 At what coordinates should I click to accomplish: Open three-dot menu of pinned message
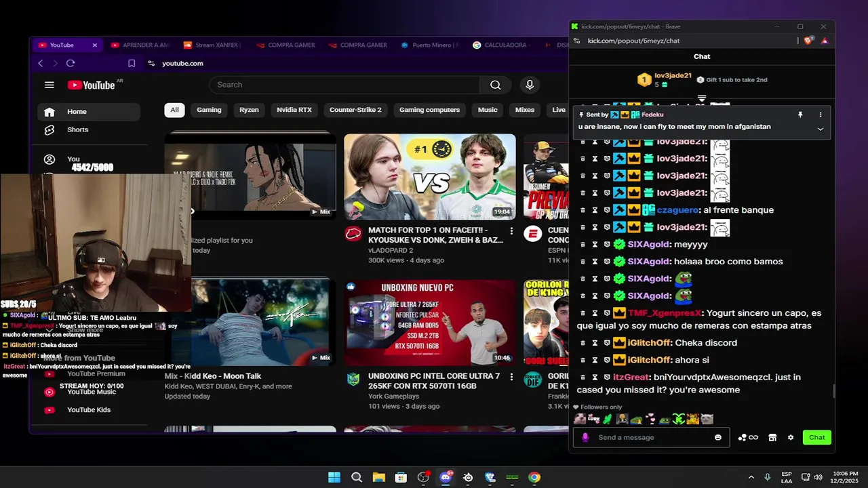(820, 115)
